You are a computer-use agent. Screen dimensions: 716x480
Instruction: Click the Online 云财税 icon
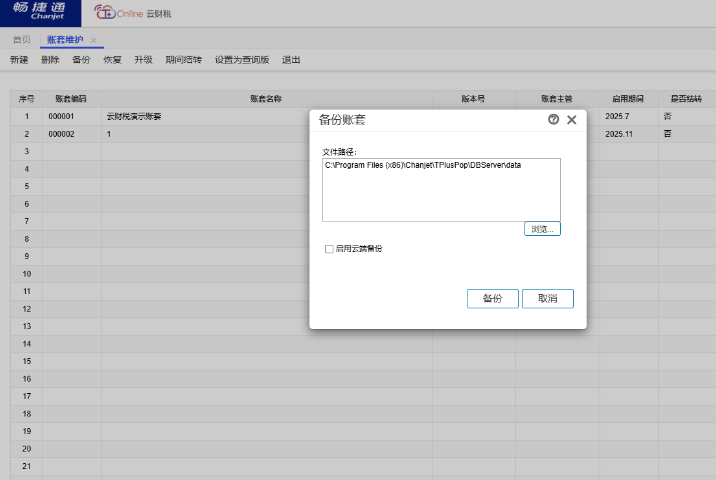pyautogui.click(x=105, y=13)
